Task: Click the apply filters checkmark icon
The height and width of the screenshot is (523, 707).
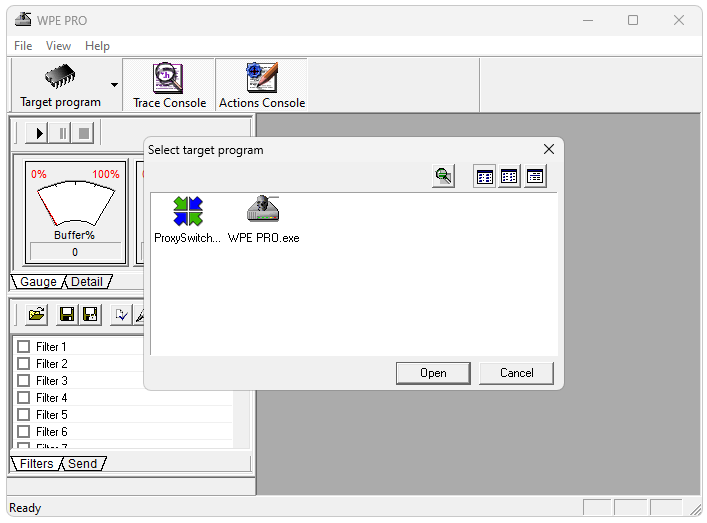Action: [x=121, y=314]
